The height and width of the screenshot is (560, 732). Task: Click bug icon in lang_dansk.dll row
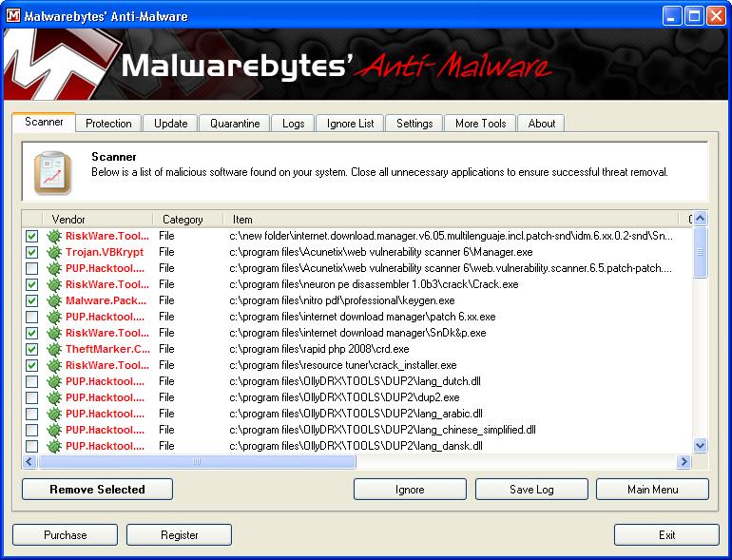coord(54,446)
